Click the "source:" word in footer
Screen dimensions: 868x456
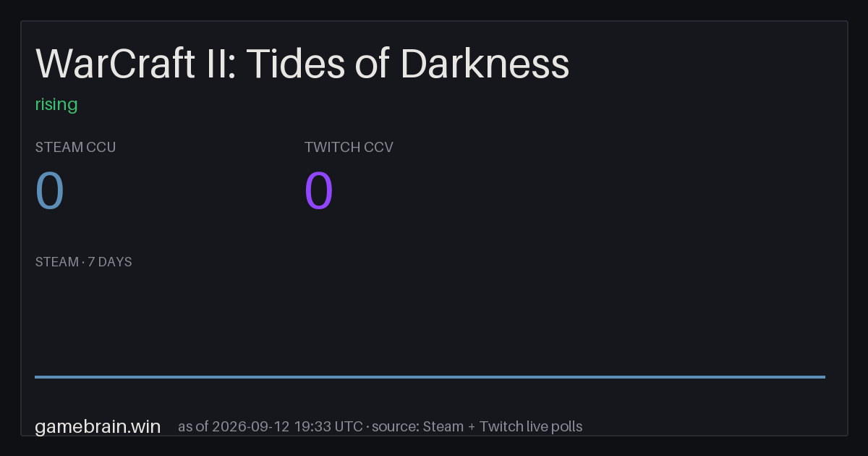click(395, 426)
